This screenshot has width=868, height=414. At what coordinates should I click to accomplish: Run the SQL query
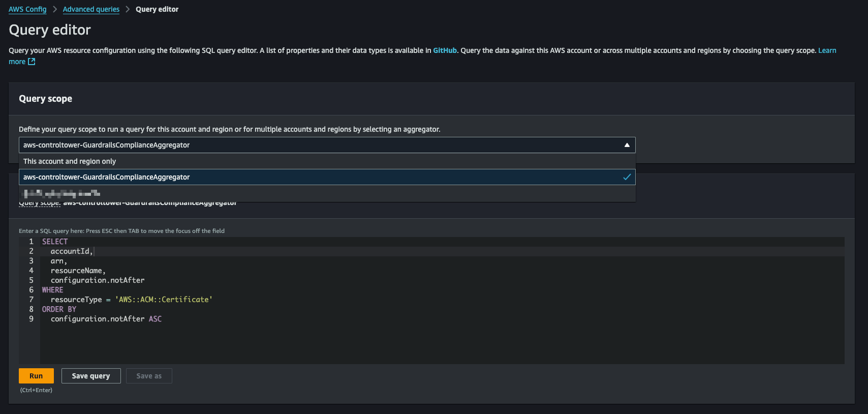pyautogui.click(x=36, y=376)
